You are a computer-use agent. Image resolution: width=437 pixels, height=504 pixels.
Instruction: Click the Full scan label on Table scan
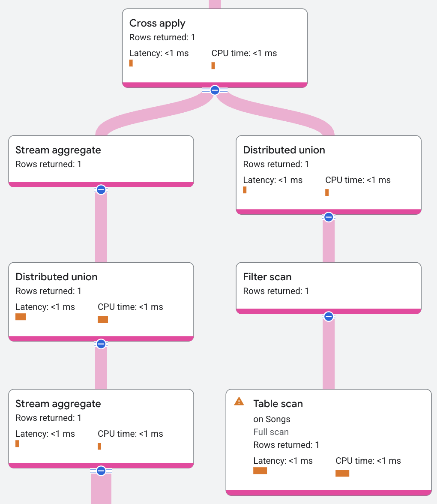tap(271, 432)
